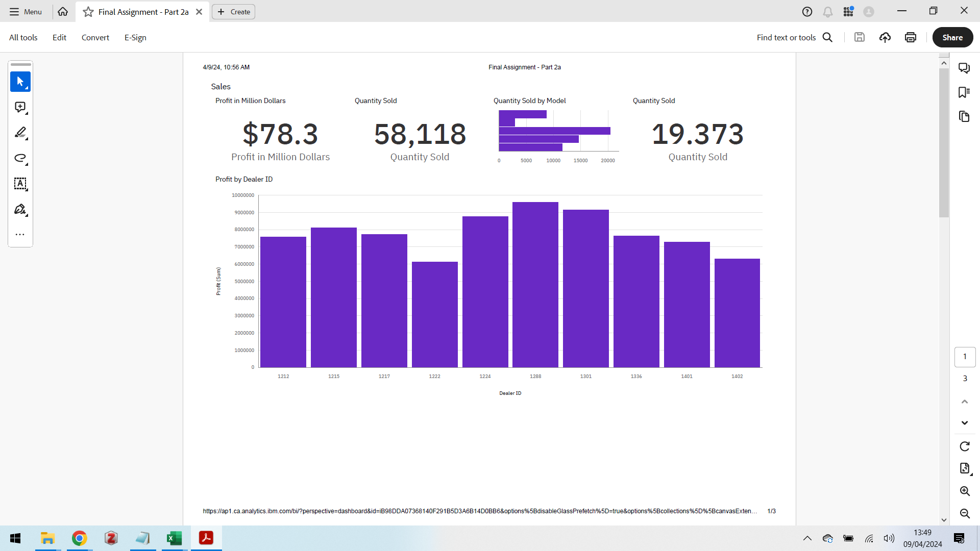Select the Add text box tool
Viewport: 980px width, 551px height.
pyautogui.click(x=20, y=184)
